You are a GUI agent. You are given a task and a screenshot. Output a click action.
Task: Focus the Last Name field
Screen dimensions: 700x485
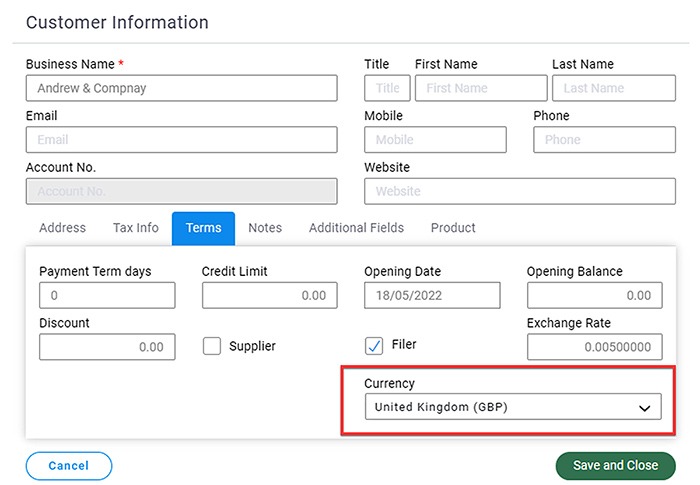tap(613, 88)
